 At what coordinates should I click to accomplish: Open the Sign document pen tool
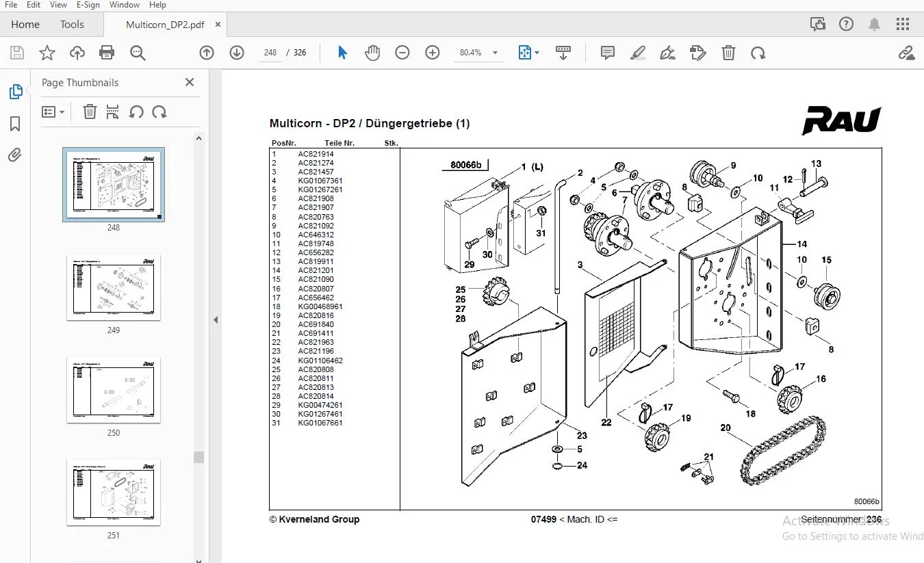tap(668, 53)
